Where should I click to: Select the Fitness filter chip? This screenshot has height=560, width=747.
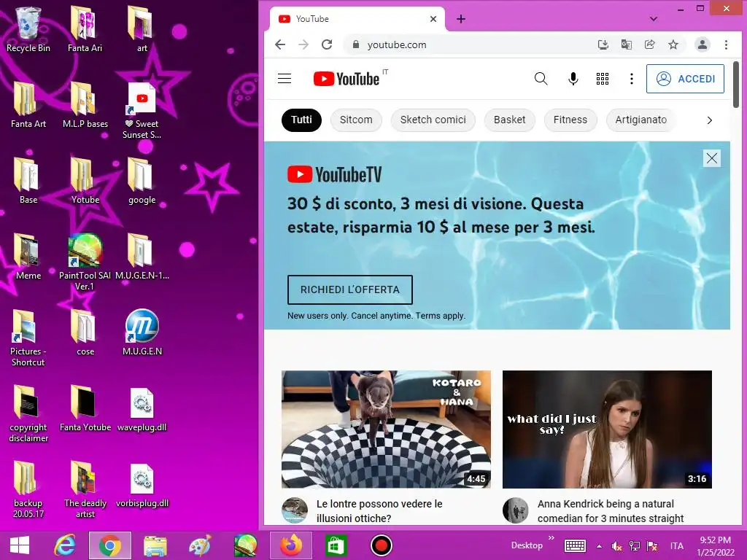570,120
